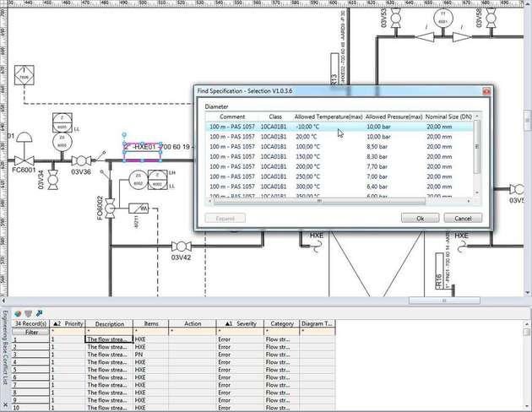The image size is (532, 412).
Task: Sort conflict list by Priority column header
Action: click(x=68, y=324)
